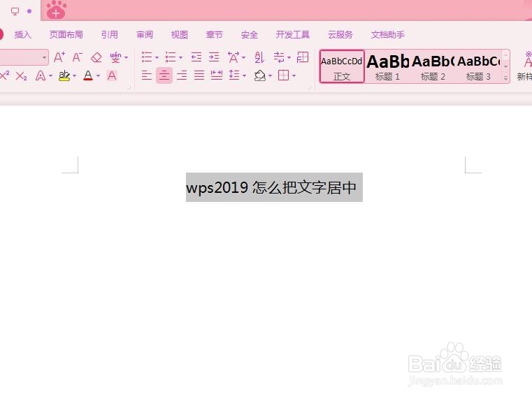The height and width of the screenshot is (399, 532).
Task: Click the paw plus new tab icon
Action: (57, 10)
